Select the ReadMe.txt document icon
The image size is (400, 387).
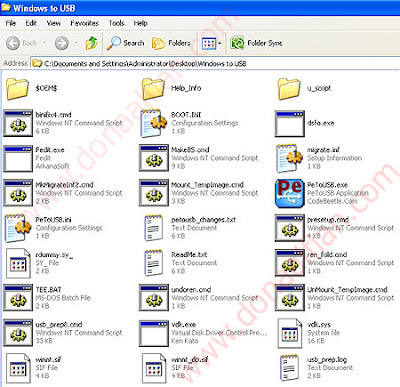[x=154, y=263]
